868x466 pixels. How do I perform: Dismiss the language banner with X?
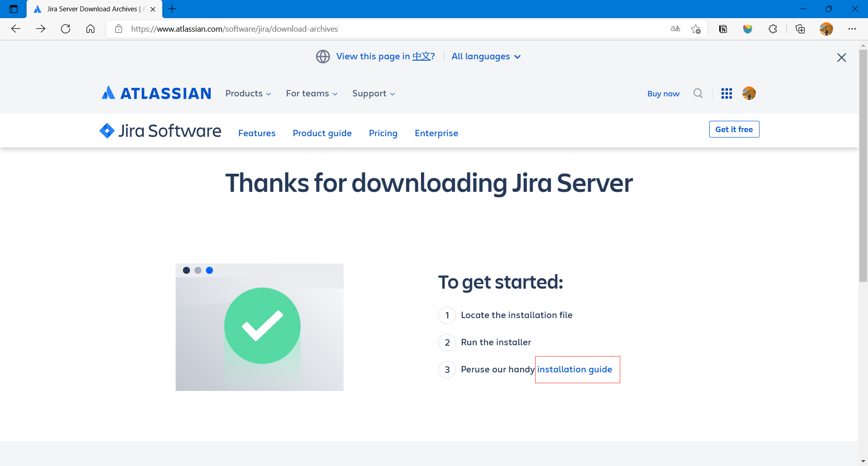pyautogui.click(x=841, y=57)
